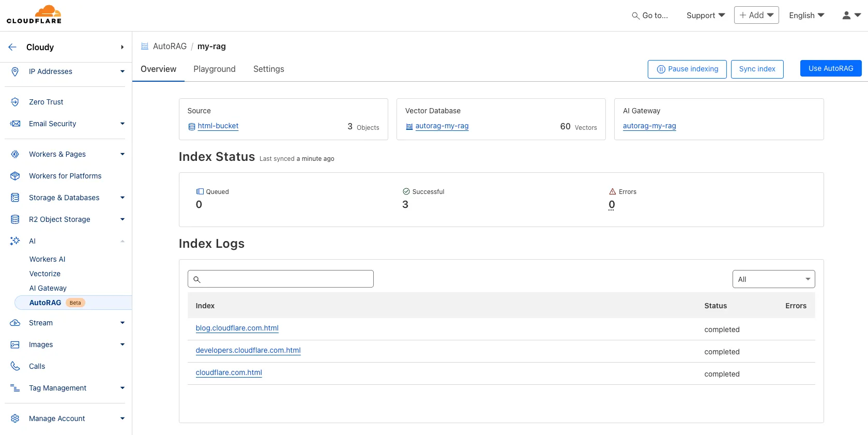Image resolution: width=868 pixels, height=435 pixels.
Task: Open the user account profile icon
Action: tap(846, 16)
